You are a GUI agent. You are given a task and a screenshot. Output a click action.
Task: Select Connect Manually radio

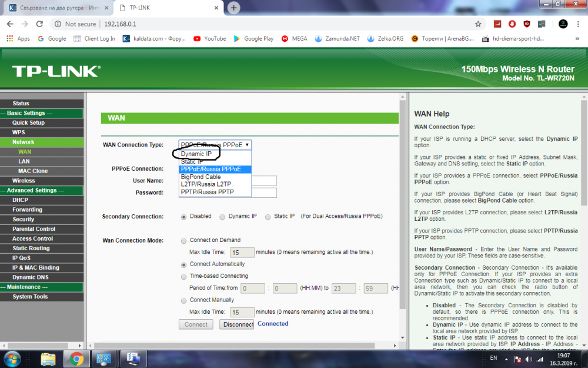pyautogui.click(x=183, y=301)
